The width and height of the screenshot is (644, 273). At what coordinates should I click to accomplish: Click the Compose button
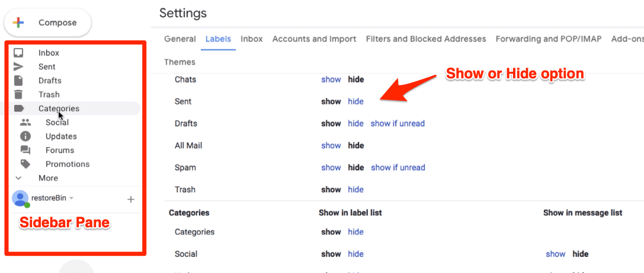47,23
